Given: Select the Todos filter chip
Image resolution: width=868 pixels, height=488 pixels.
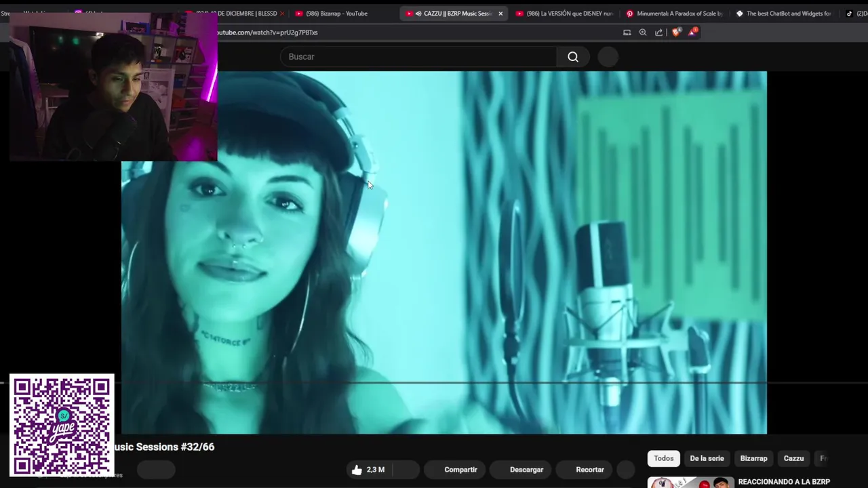Looking at the screenshot, I should (x=663, y=459).
